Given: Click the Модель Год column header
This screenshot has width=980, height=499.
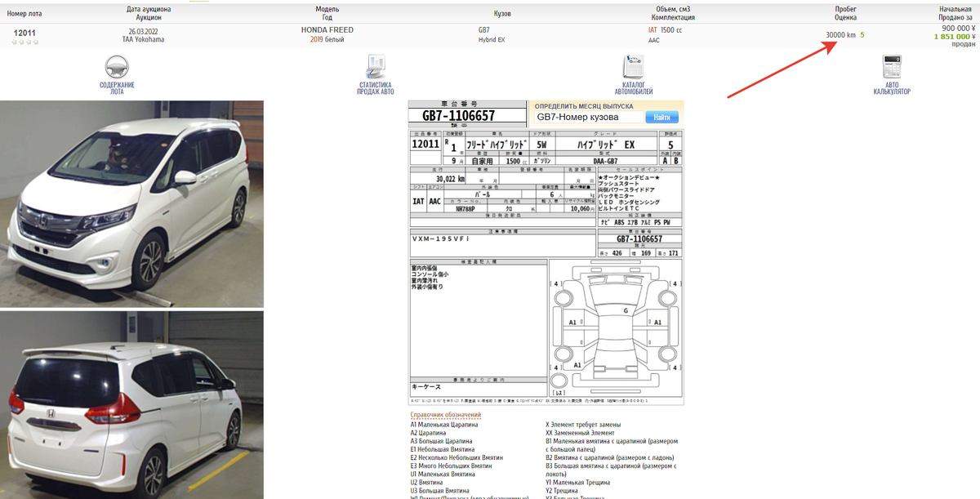Looking at the screenshot, I should [x=327, y=13].
